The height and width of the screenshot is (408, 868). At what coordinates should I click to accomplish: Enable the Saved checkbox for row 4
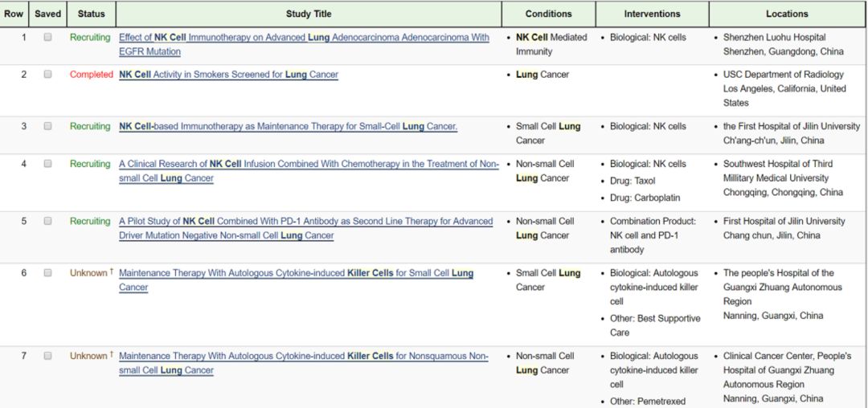pyautogui.click(x=47, y=164)
